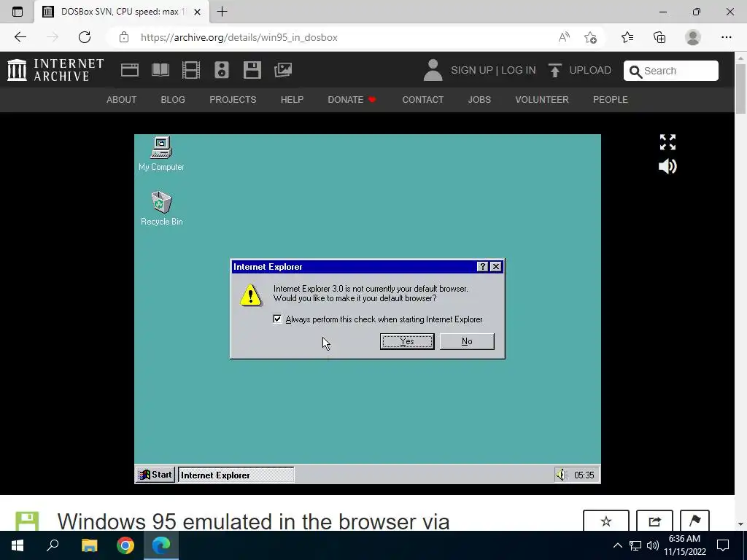Click the UPLOAD link text
This screenshot has width=747, height=560.
point(589,70)
